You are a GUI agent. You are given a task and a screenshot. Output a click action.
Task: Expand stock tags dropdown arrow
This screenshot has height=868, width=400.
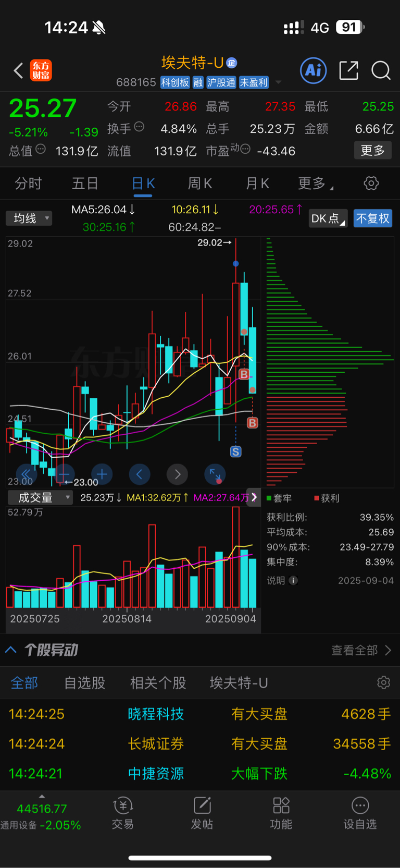[278, 82]
